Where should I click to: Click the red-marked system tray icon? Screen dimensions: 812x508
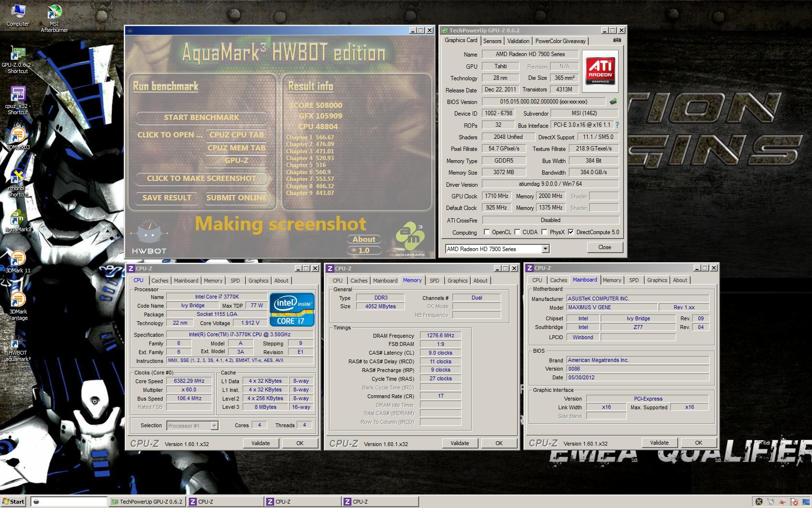click(794, 502)
